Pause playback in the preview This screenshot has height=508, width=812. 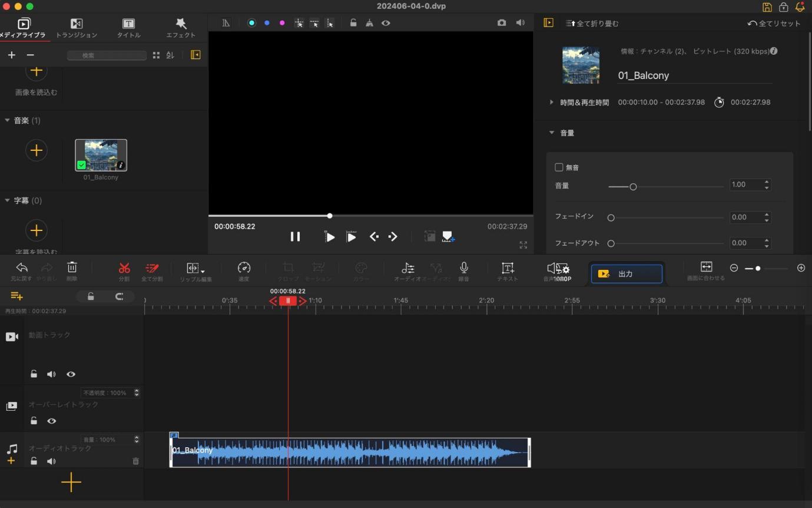click(x=295, y=236)
